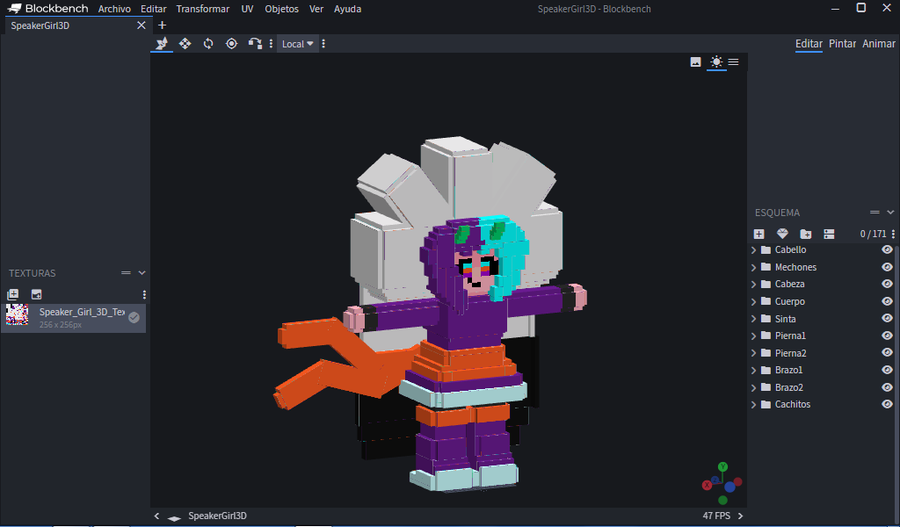Open Texturas toolbar three-dot menu
900x527 pixels.
point(144,294)
